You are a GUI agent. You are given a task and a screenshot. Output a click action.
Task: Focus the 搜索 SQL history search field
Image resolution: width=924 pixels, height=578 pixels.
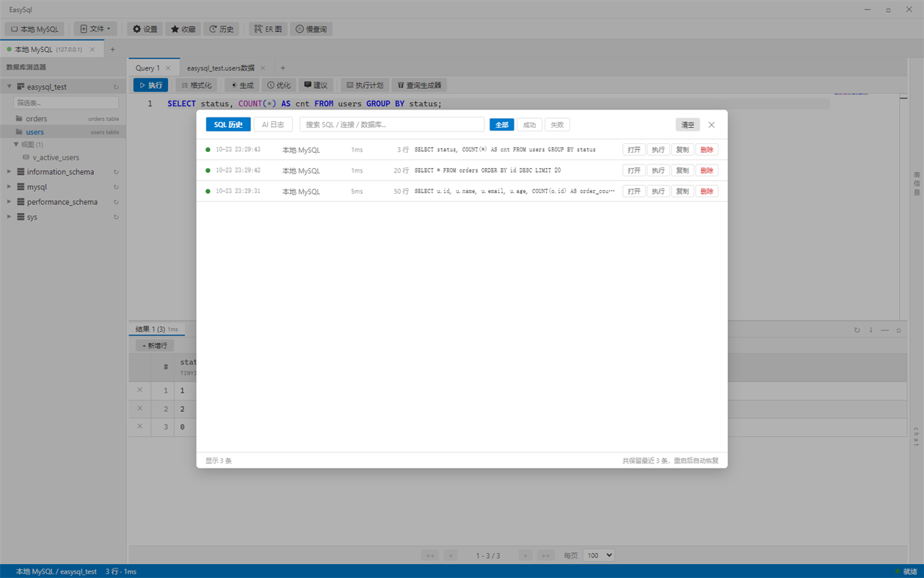coord(392,125)
